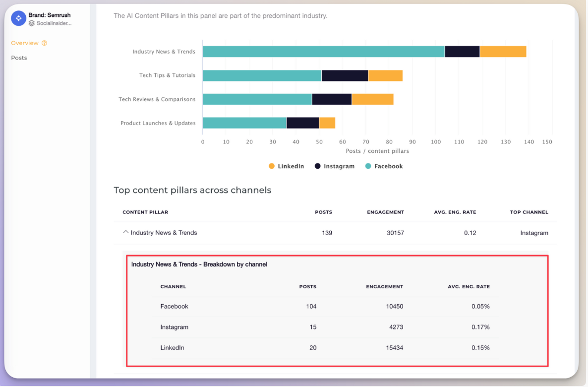The image size is (588, 387).
Task: Sort the table by the ENGAGEMENT column
Action: [x=385, y=212]
